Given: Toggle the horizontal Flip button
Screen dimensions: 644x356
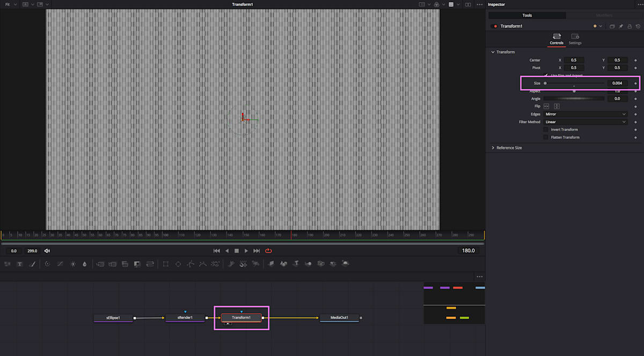Looking at the screenshot, I should click(x=545, y=106).
